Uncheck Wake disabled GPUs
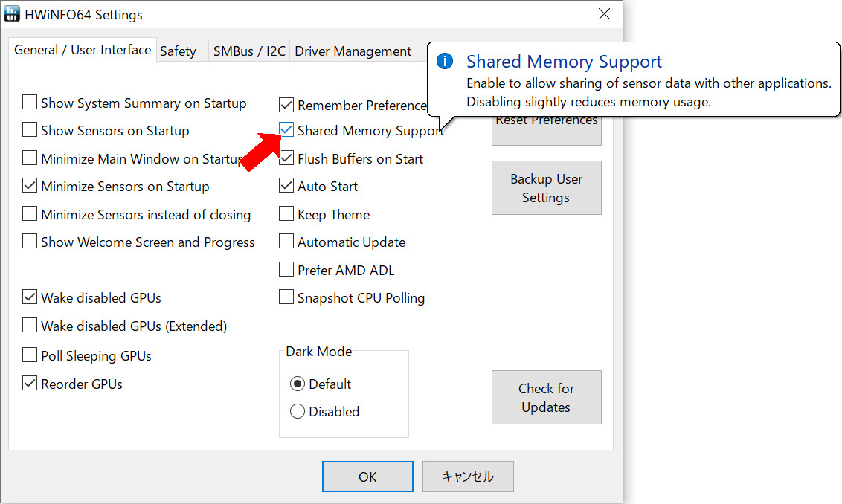The height and width of the screenshot is (504, 842). pos(30,297)
